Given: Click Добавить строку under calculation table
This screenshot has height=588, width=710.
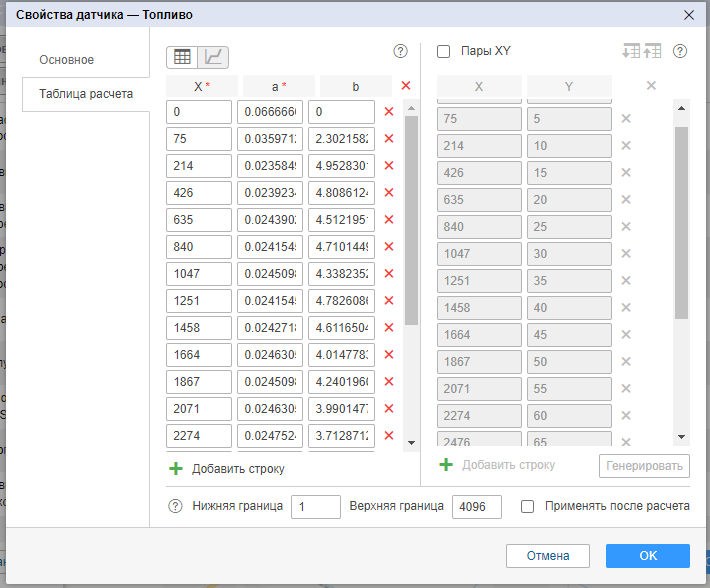Looking at the screenshot, I should tap(238, 468).
